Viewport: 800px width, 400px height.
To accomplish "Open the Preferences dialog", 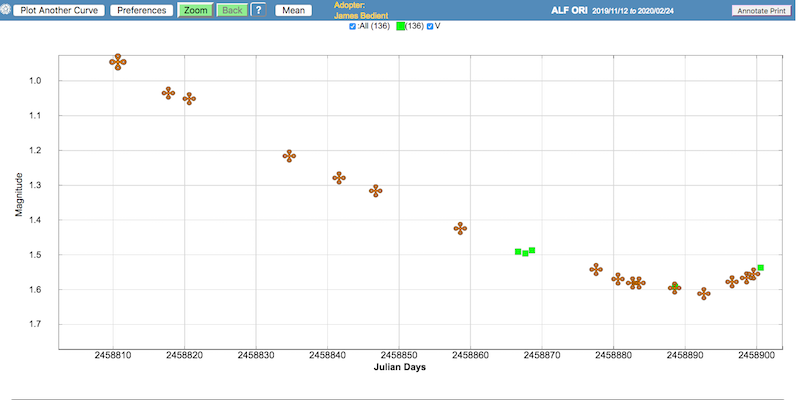I will click(x=142, y=10).
